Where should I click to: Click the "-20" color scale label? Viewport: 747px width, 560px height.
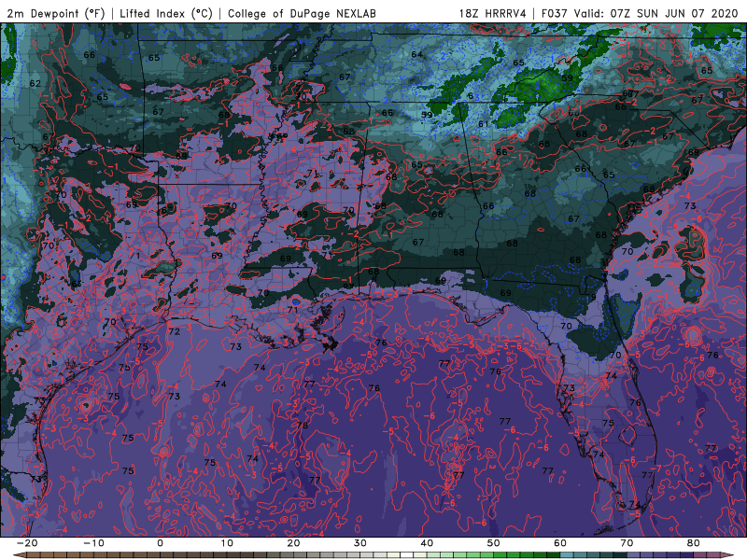tap(27, 543)
